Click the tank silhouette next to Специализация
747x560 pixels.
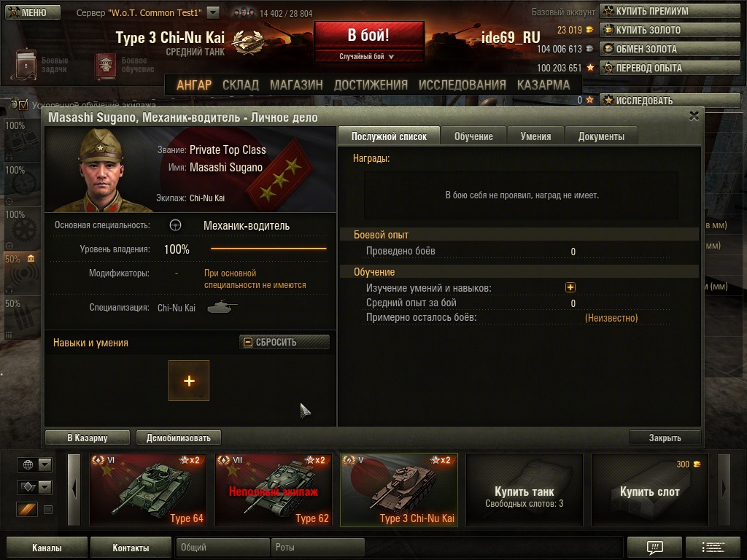(x=222, y=307)
